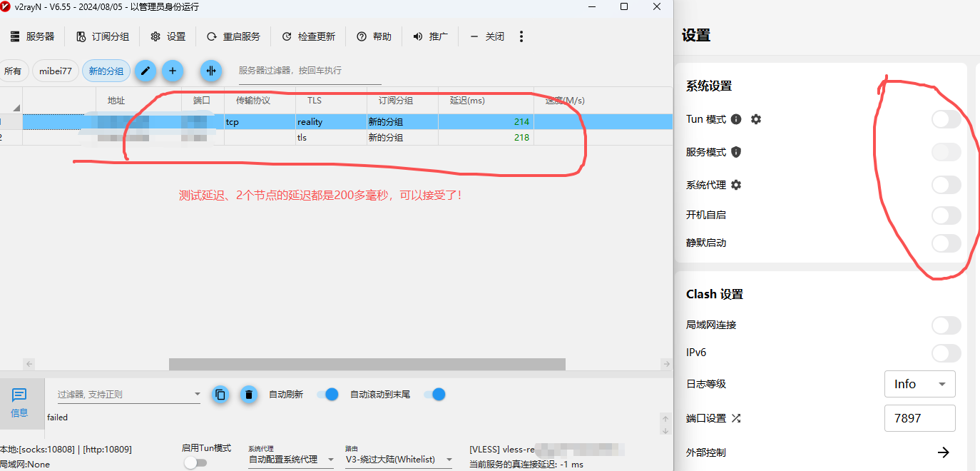Image resolution: width=980 pixels, height=471 pixels.
Task: Open the 系统代理 自动配置系统代理 dropdown
Action: (290, 460)
